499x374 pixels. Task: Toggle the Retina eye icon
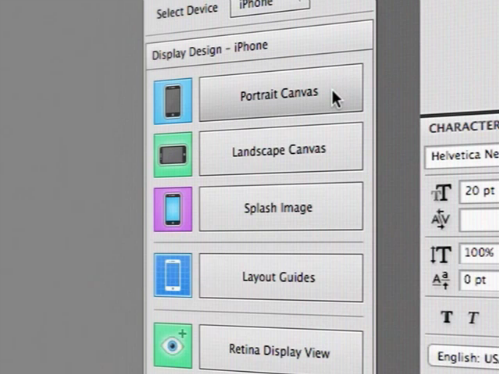tap(173, 346)
